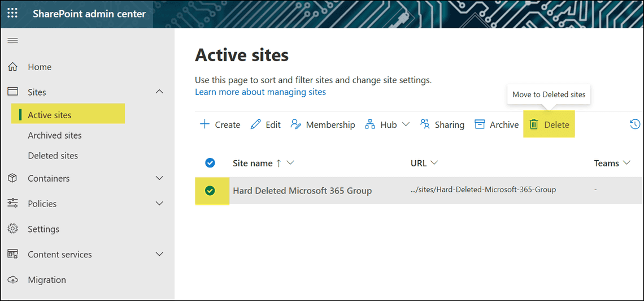Click the Containers cube icon

13,178
